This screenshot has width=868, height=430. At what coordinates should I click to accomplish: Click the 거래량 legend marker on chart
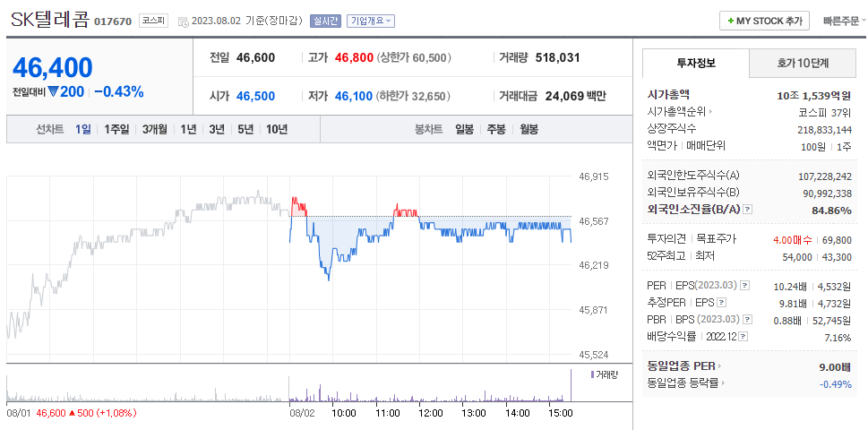click(x=593, y=374)
